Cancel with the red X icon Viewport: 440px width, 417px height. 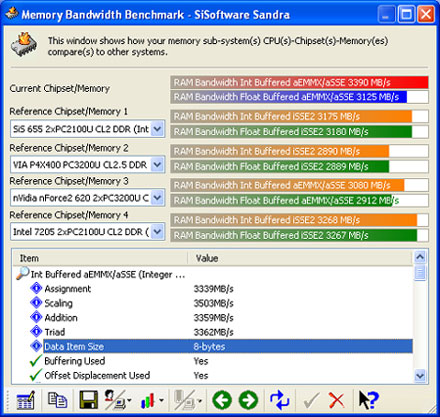(x=337, y=400)
